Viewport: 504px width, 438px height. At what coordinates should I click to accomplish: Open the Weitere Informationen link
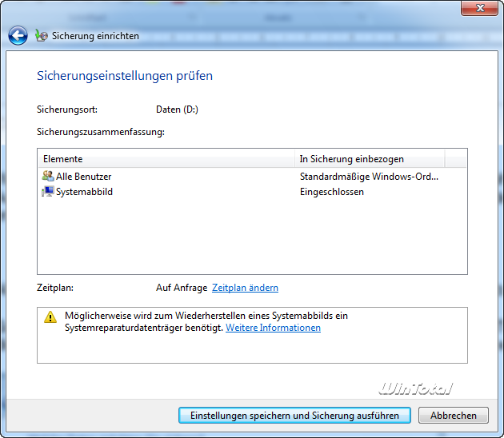(273, 328)
